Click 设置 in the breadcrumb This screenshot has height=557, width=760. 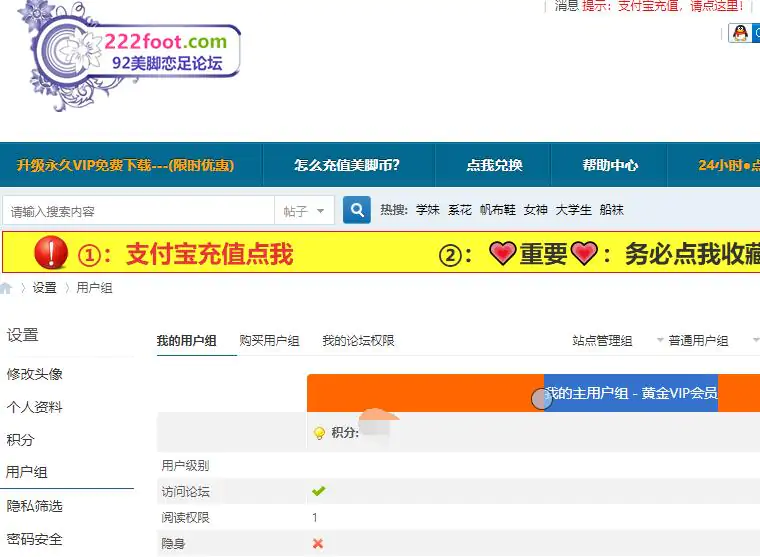tap(45, 288)
